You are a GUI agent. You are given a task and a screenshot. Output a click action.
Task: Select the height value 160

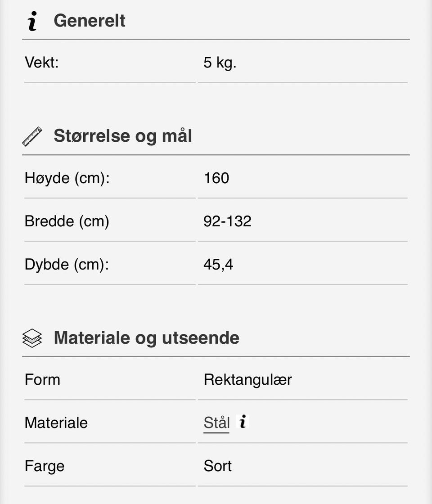[x=216, y=178]
